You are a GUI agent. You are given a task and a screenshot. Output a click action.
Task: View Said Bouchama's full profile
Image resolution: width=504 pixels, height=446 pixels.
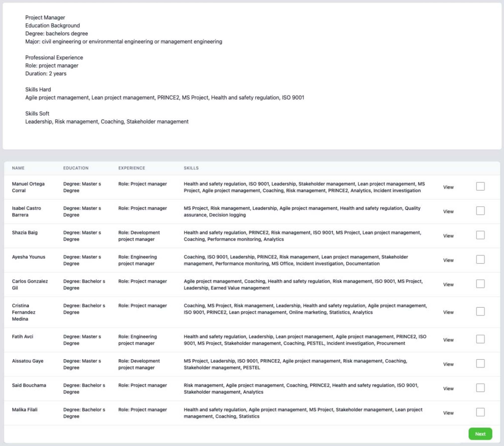pyautogui.click(x=448, y=388)
